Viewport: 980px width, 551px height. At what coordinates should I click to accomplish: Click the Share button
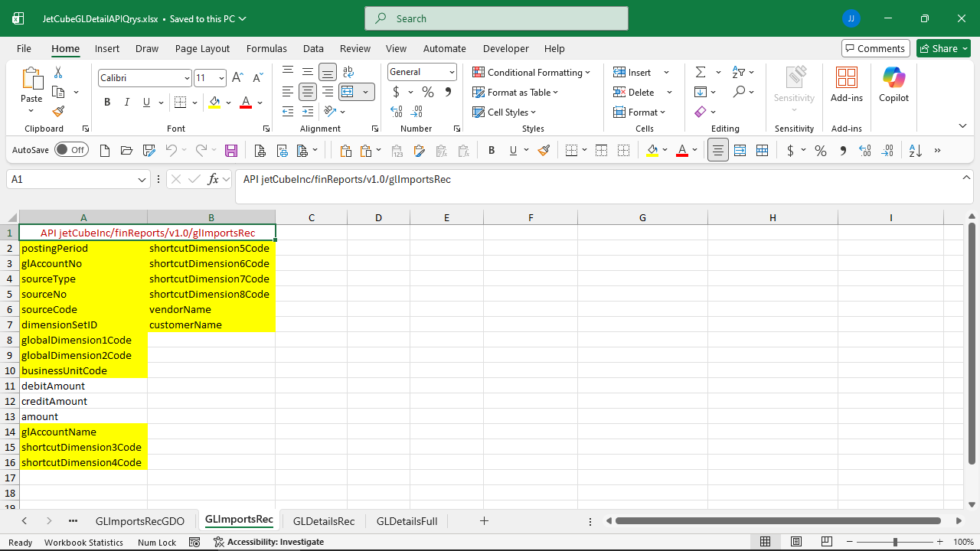pos(943,48)
